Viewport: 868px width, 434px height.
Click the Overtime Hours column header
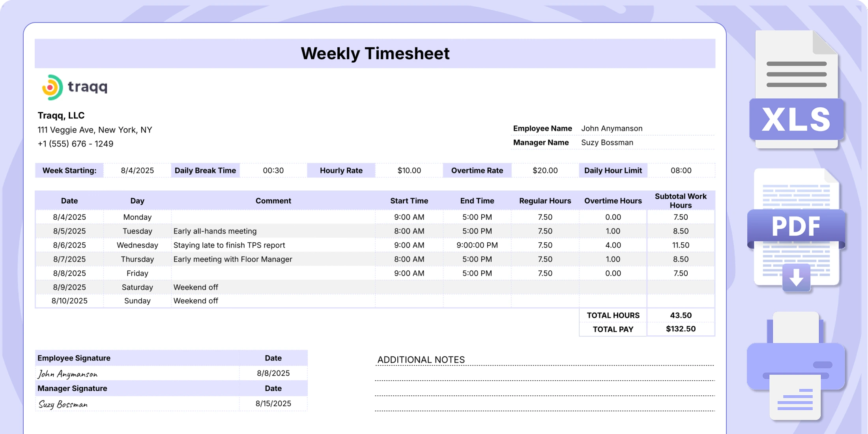point(613,201)
